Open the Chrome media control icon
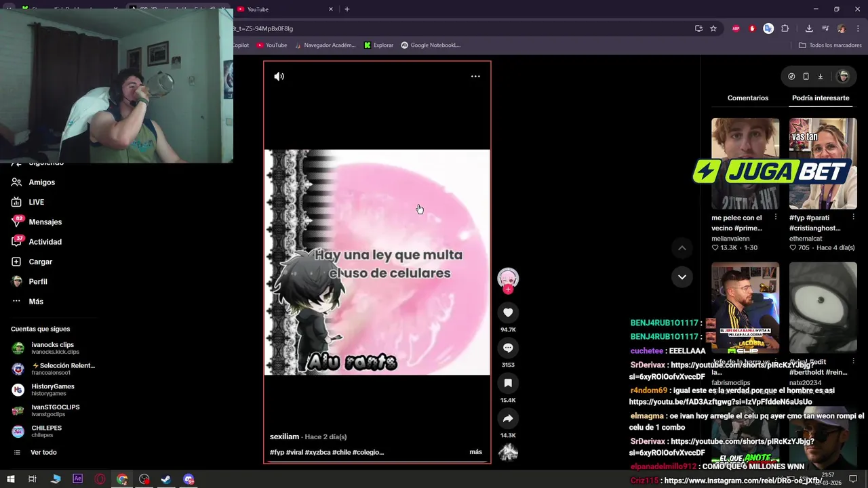Viewport: 868px width, 488px height. pyautogui.click(x=825, y=28)
